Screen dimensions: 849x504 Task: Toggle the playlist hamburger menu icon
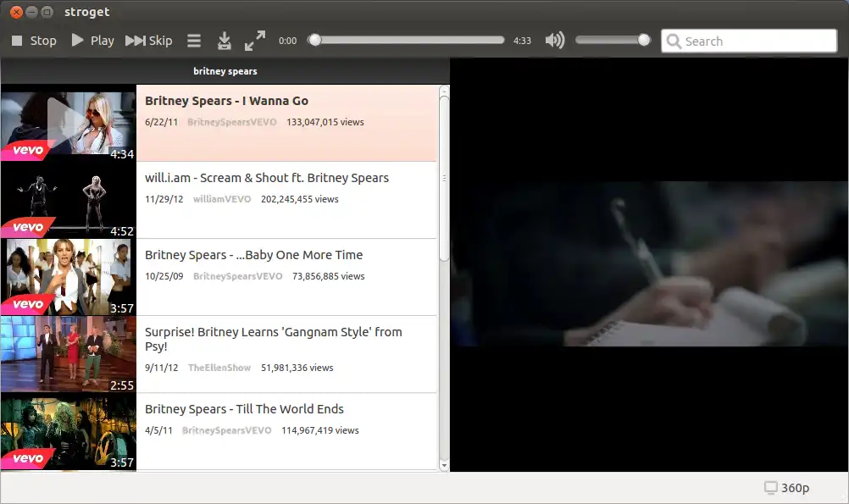pyautogui.click(x=194, y=41)
